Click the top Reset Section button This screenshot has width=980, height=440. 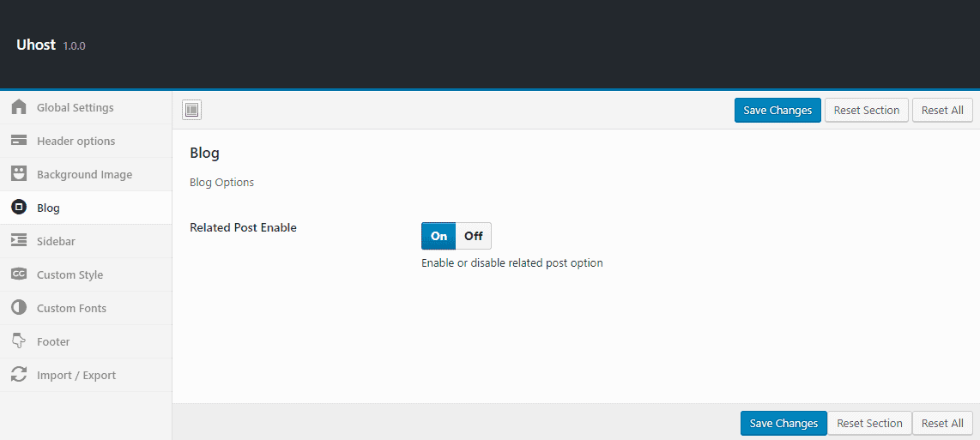(x=866, y=110)
